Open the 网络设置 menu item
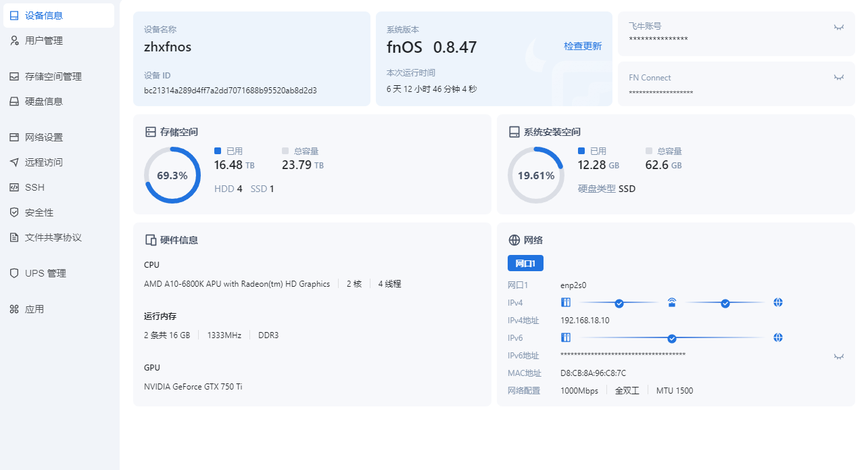 coord(59,137)
